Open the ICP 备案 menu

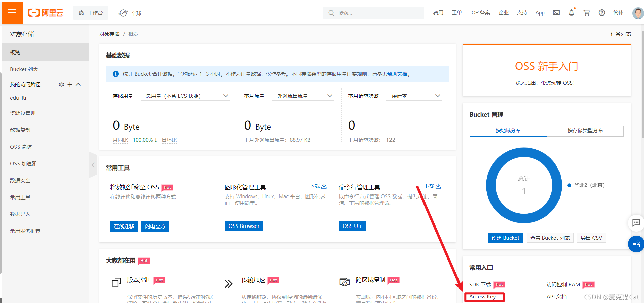pyautogui.click(x=480, y=13)
